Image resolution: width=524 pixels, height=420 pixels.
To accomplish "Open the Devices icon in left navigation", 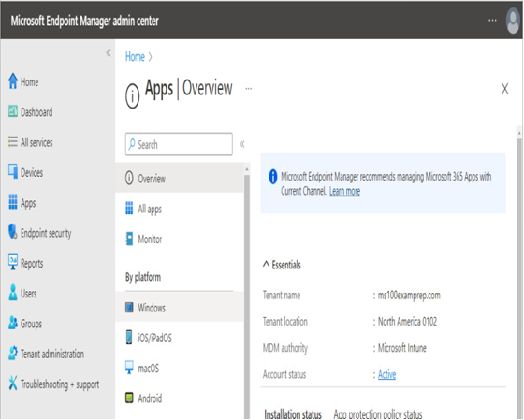I will pos(13,171).
